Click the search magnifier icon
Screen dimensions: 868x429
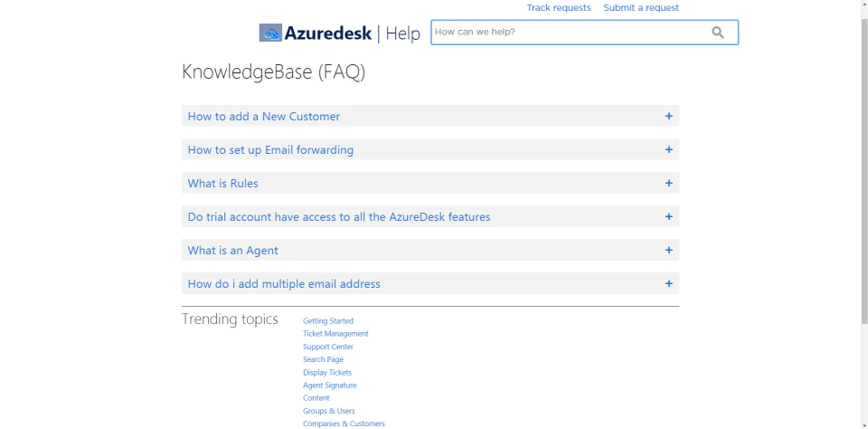click(717, 33)
